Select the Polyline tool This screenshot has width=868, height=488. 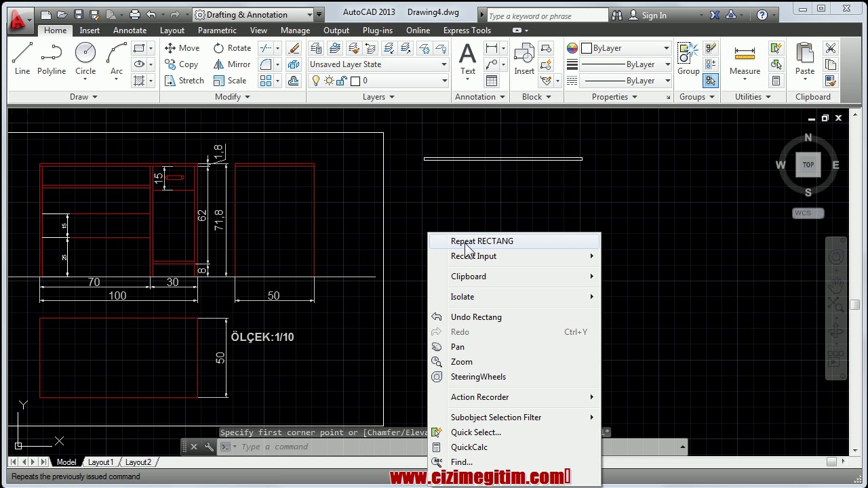pyautogui.click(x=52, y=58)
